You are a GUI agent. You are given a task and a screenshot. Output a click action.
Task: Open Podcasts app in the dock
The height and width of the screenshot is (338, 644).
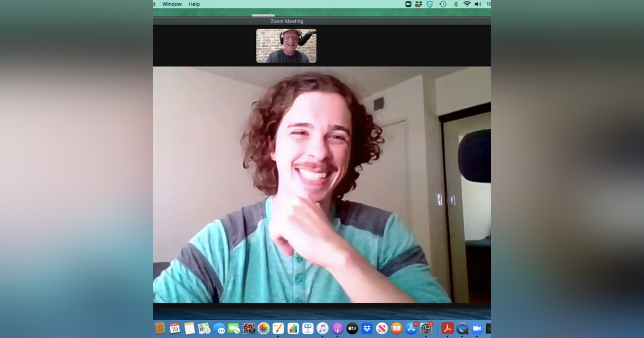(x=338, y=328)
